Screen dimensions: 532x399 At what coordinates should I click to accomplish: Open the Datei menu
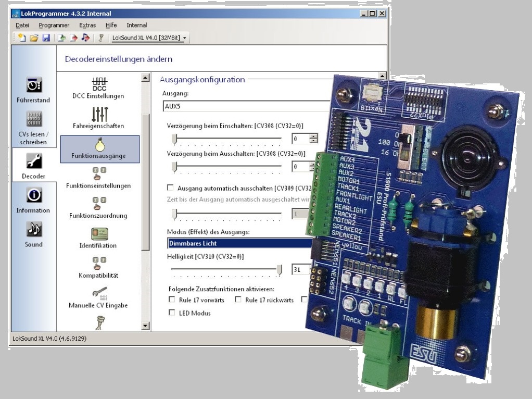[x=22, y=25]
